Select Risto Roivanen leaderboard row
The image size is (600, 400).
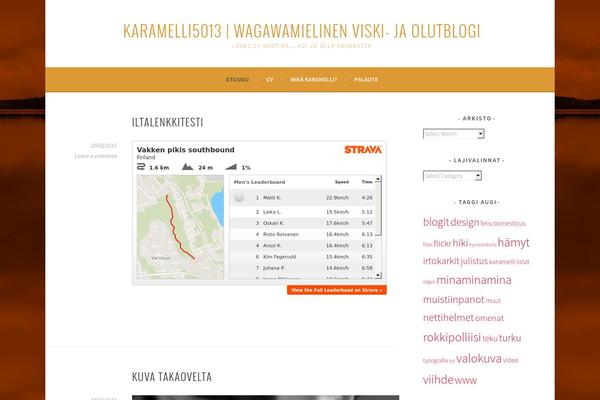coord(302,234)
